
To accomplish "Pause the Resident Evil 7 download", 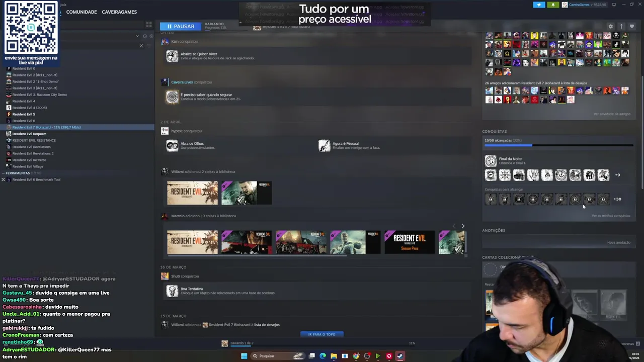I will [181, 26].
